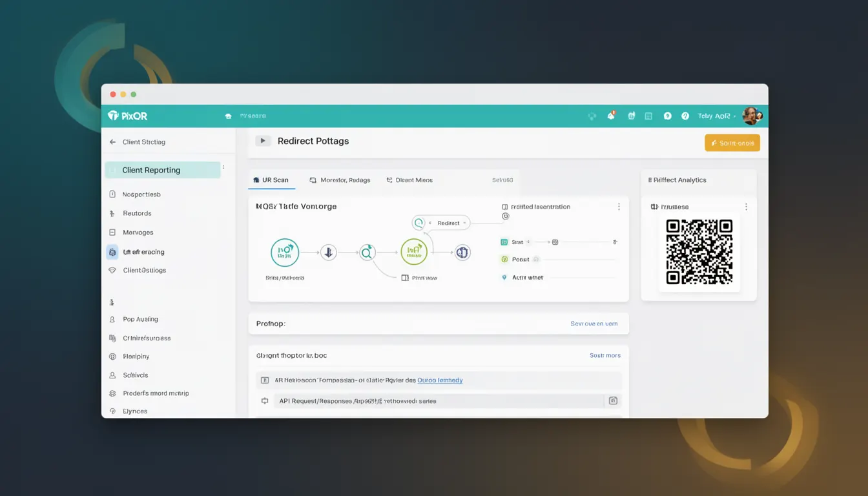Image resolution: width=868 pixels, height=496 pixels.
Task: Switch to the Dioant Miens tab
Action: (x=409, y=180)
